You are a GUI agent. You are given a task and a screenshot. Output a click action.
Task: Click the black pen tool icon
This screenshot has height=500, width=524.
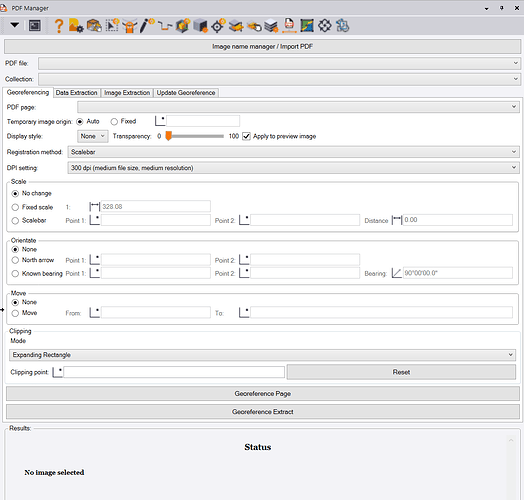pos(147,26)
